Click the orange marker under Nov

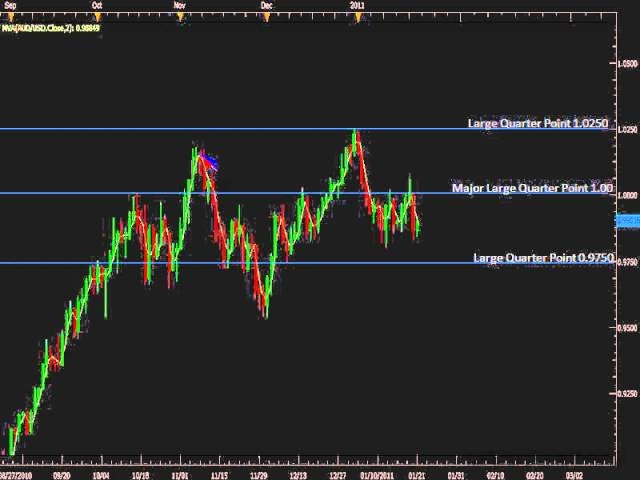tap(180, 17)
